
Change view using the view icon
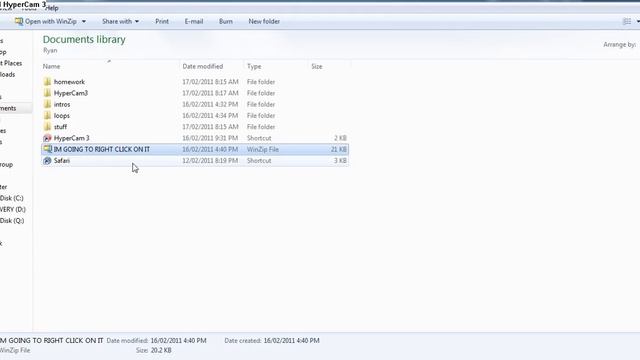tap(627, 21)
